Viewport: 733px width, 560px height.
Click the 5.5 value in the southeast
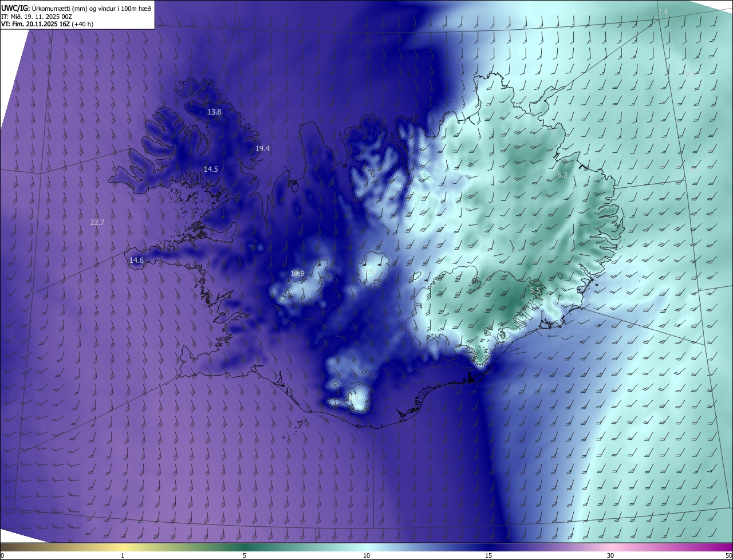tap(535, 290)
